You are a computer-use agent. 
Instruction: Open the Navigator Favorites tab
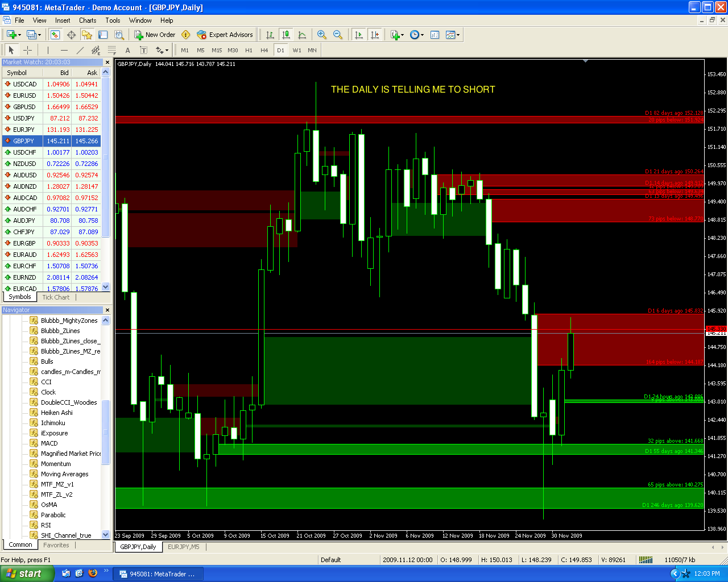tap(56, 545)
